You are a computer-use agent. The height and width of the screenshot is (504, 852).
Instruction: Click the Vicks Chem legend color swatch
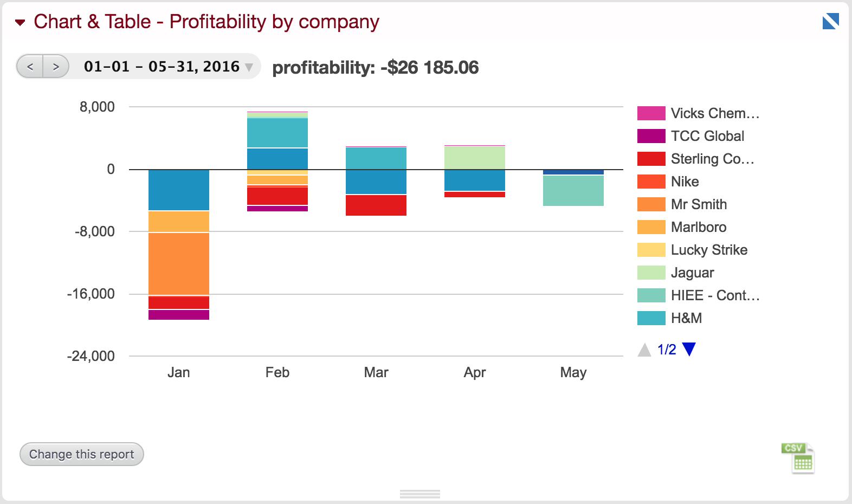[651, 113]
